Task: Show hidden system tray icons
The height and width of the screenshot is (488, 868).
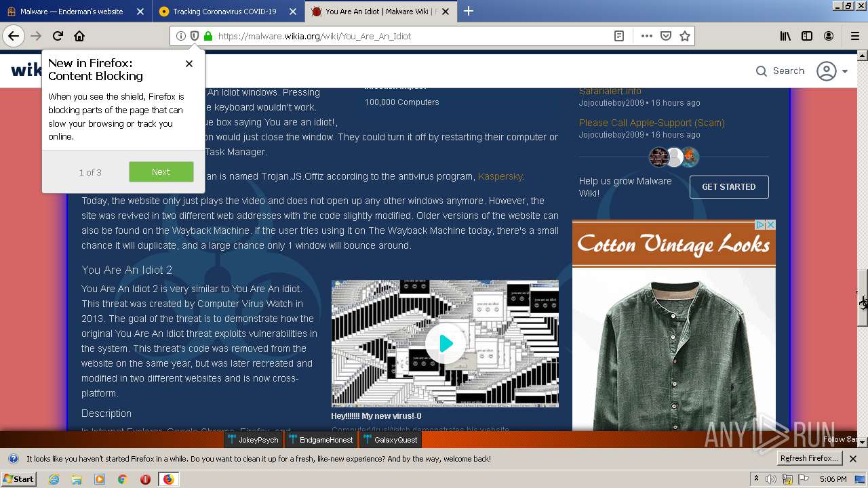Action: point(756,479)
